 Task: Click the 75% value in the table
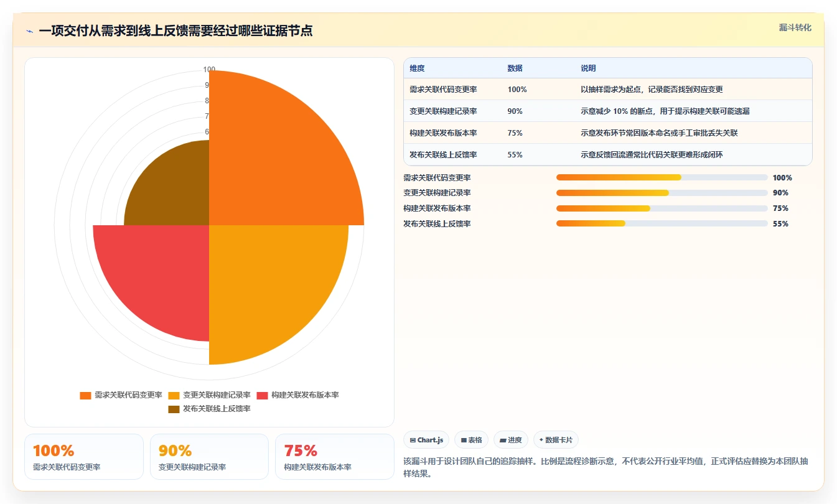click(x=515, y=133)
